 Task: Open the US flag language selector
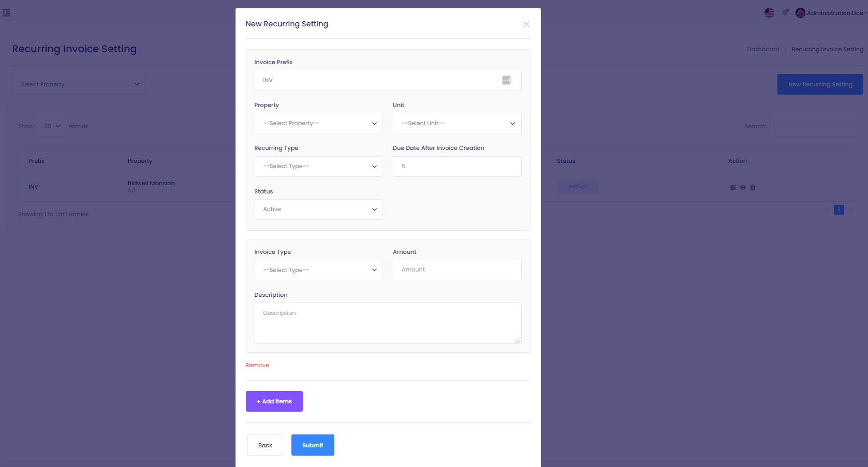[x=769, y=13]
